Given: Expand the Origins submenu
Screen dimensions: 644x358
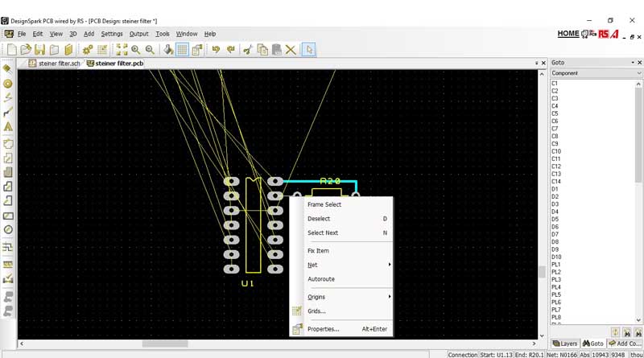Looking at the screenshot, I should coord(341,297).
